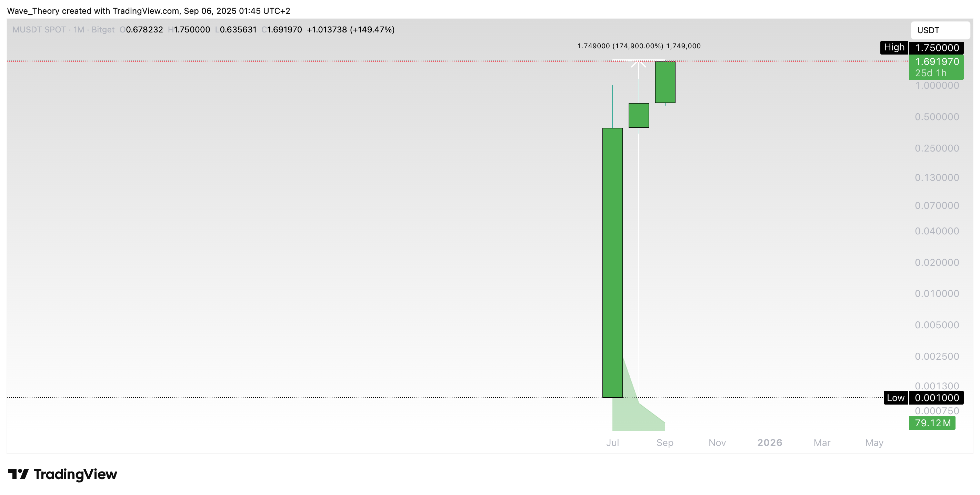
Task: Click the Sep label on time axis
Action: (665, 443)
